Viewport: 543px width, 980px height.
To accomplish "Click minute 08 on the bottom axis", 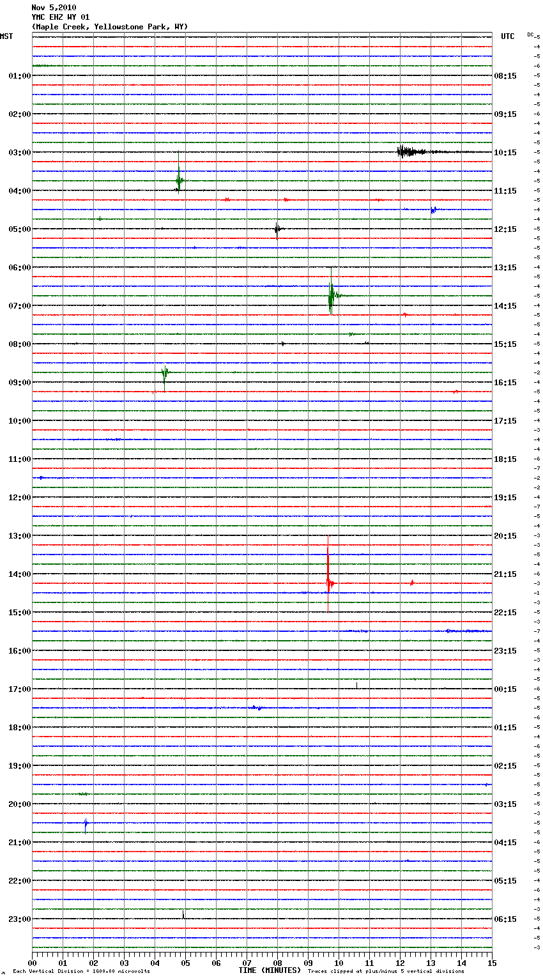I will pyautogui.click(x=277, y=963).
